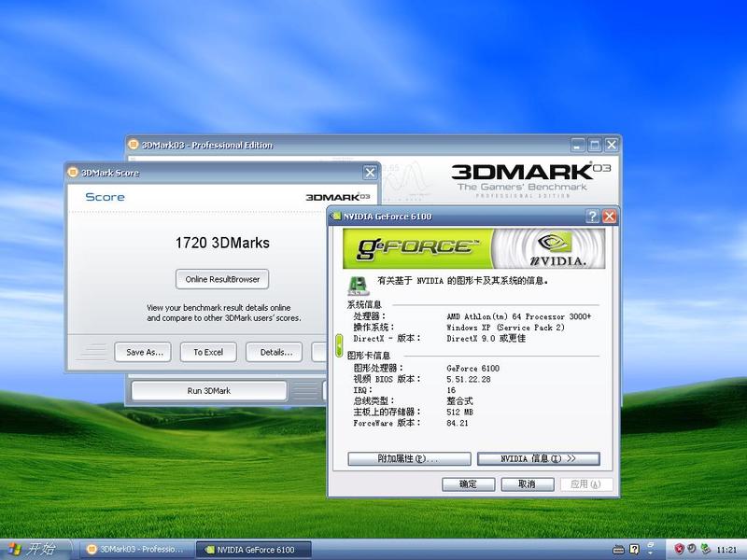Export the score with To Excel
This screenshot has width=747, height=560.
(x=208, y=352)
